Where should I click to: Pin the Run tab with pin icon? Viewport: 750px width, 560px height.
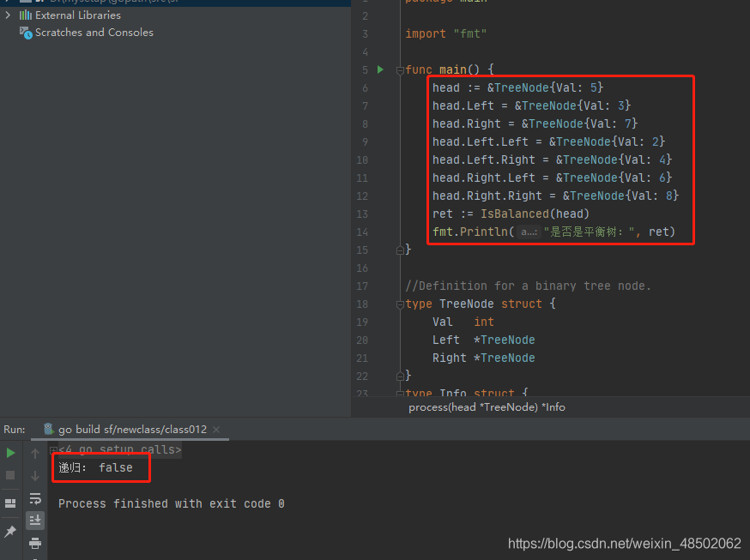pyautogui.click(x=10, y=532)
